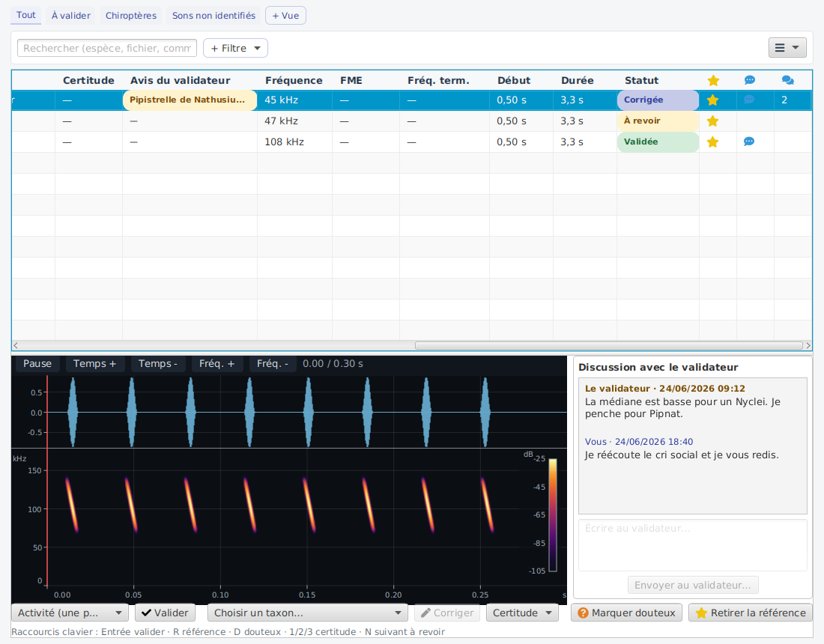Focus the Rechercher search field
Screen dimensions: 824x644
pos(107,49)
